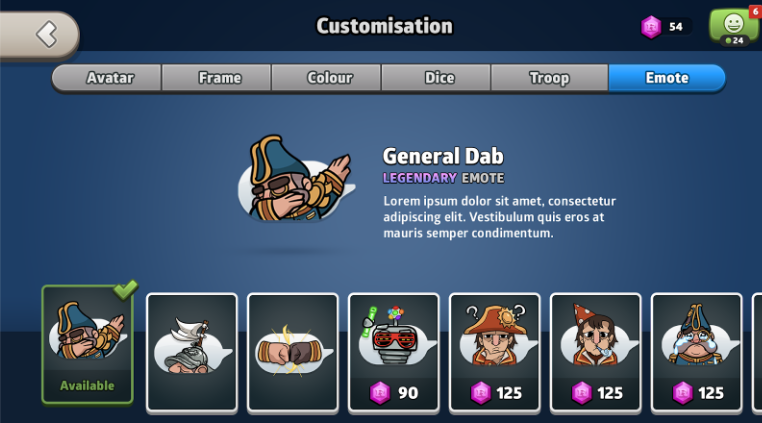Go to the Troop tab

[549, 78]
